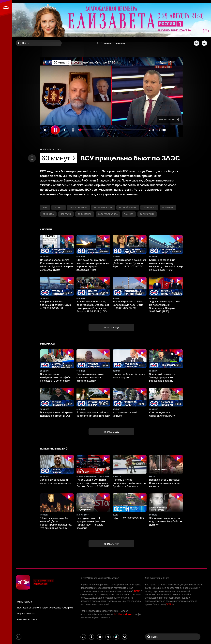
Task: Open 'О платформе' footer link
Action: pos(24,602)
